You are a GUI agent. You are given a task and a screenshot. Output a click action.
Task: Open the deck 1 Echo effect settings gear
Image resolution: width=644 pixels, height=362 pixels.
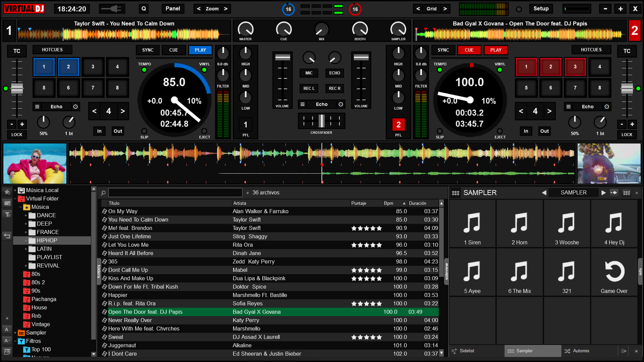point(75,107)
